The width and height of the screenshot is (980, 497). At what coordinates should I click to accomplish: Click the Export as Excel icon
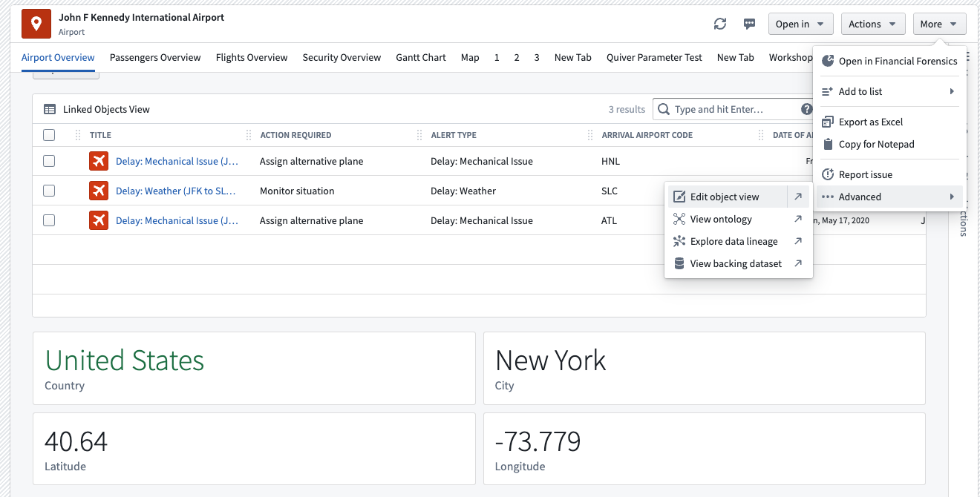827,122
